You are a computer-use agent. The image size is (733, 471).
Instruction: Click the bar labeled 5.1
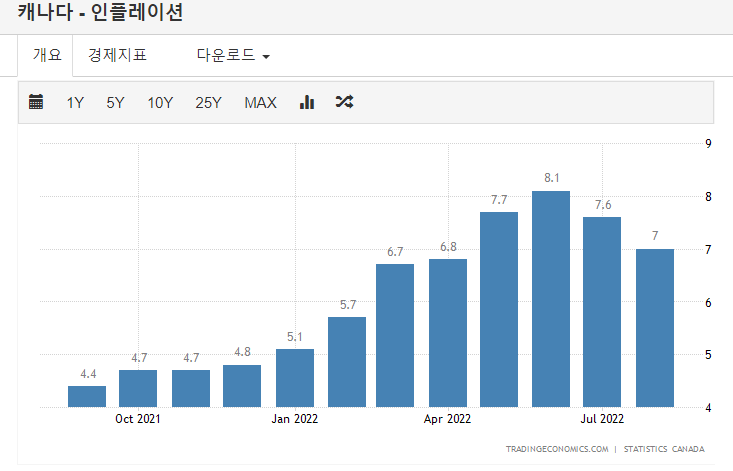click(x=295, y=378)
